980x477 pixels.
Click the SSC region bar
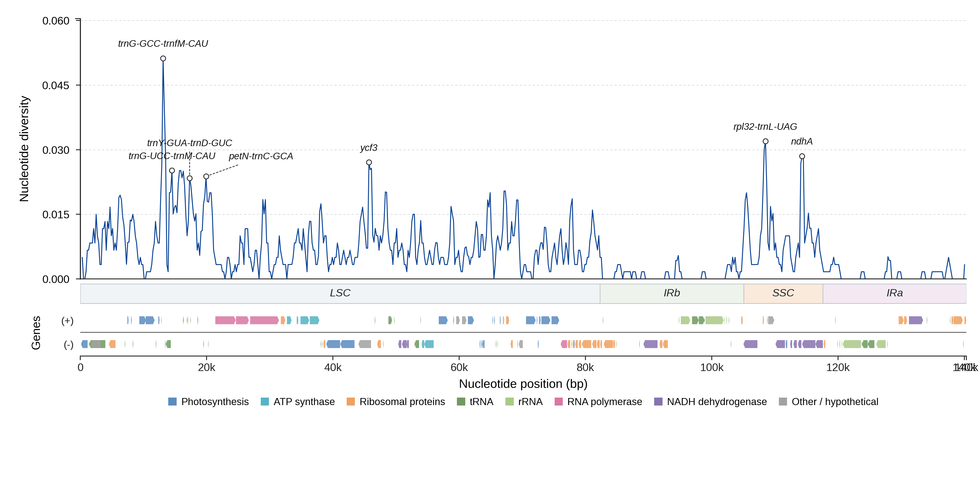pos(783,293)
